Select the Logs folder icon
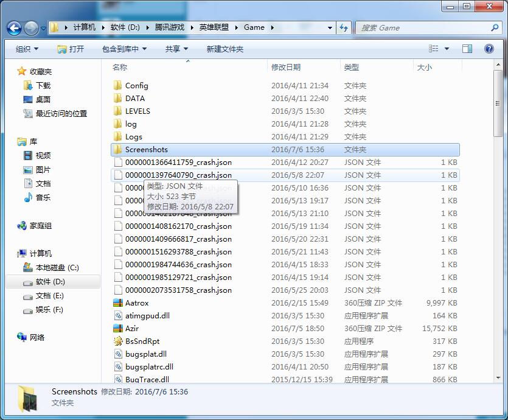This screenshot has height=420, width=508. 117,136
